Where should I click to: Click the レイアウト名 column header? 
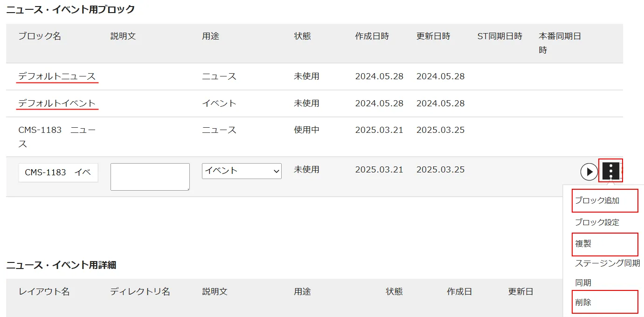tap(44, 292)
